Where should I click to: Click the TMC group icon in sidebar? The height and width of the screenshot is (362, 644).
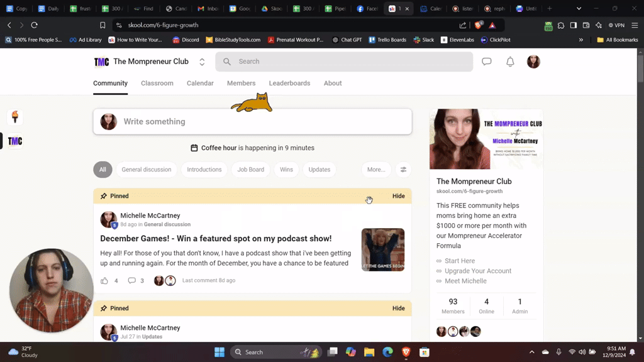(15, 141)
